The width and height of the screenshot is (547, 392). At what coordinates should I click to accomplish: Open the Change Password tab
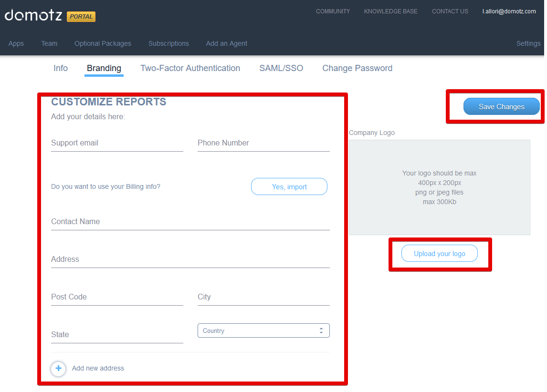pyautogui.click(x=357, y=68)
